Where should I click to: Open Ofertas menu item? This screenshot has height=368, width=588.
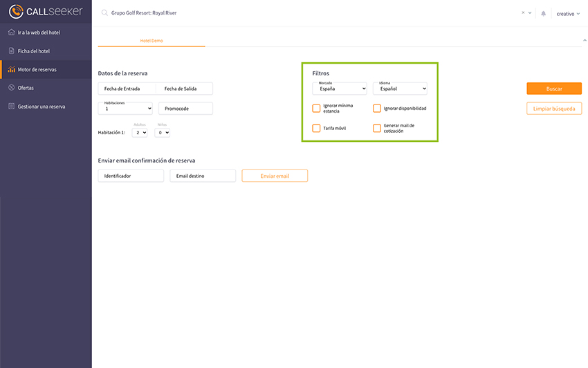tap(46, 88)
